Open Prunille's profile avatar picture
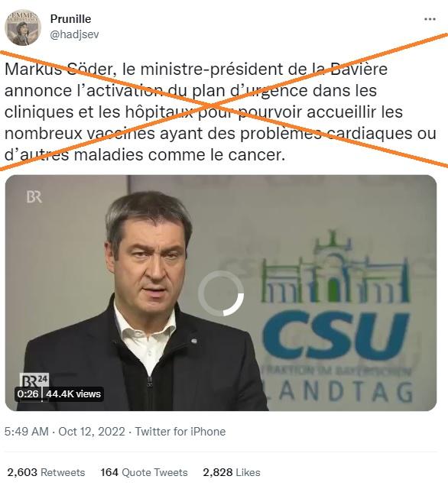The width and height of the screenshot is (448, 489). [23, 28]
